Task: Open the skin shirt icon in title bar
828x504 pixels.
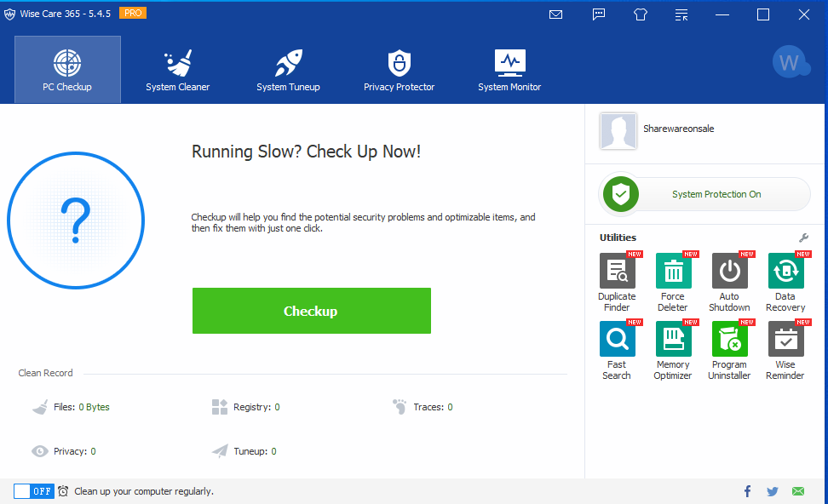Action: click(x=640, y=14)
